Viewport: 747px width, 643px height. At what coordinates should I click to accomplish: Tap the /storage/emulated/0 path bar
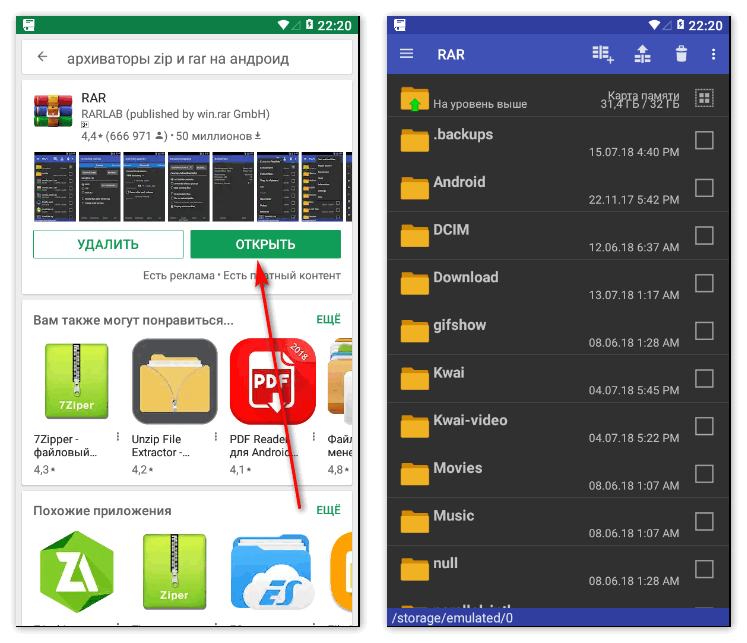[558, 618]
